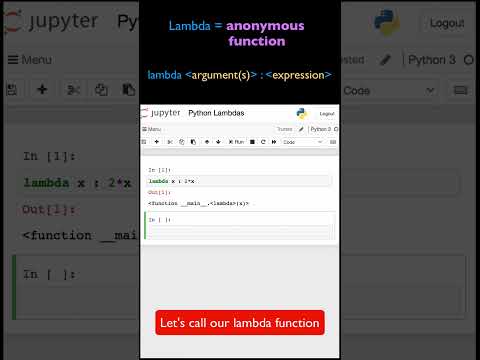Click the stop square to interrupt the kernel

click(252, 142)
